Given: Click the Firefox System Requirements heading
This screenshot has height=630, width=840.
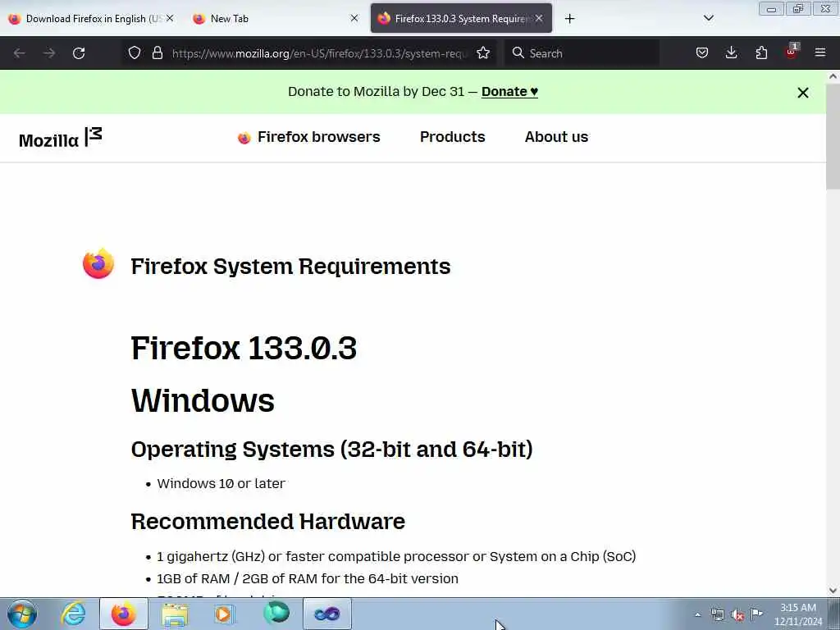Looking at the screenshot, I should tap(290, 267).
